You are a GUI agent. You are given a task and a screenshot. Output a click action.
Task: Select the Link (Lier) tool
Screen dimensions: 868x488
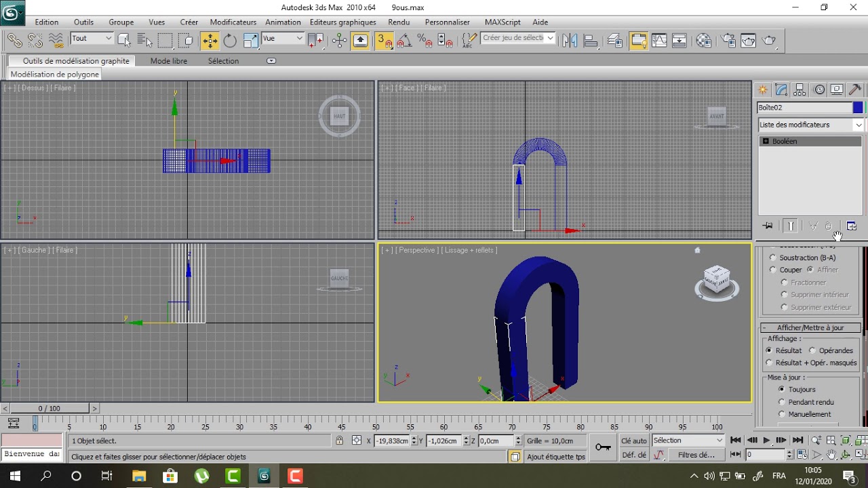(14, 41)
